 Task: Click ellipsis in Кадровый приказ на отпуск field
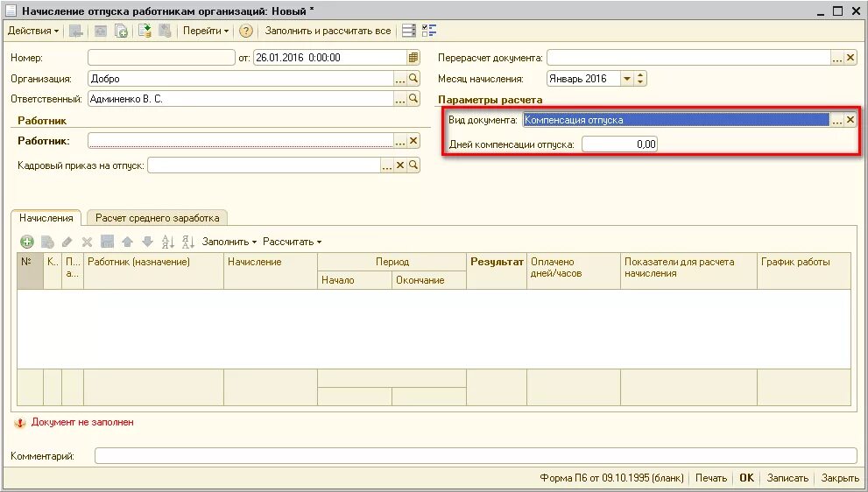coord(387,165)
